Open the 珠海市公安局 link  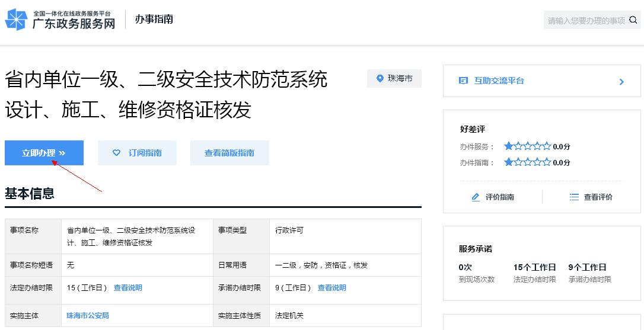(x=88, y=316)
